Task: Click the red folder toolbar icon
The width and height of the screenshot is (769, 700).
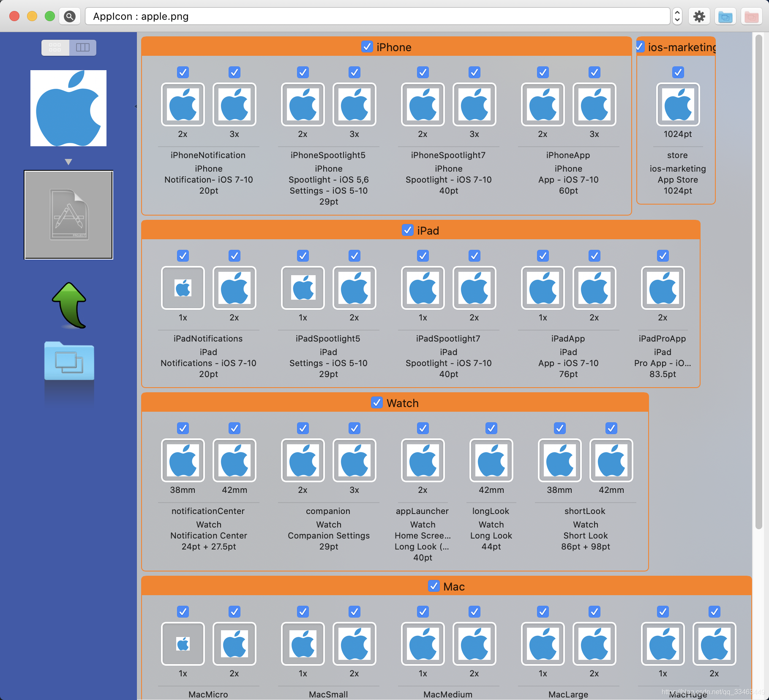Action: pyautogui.click(x=751, y=16)
